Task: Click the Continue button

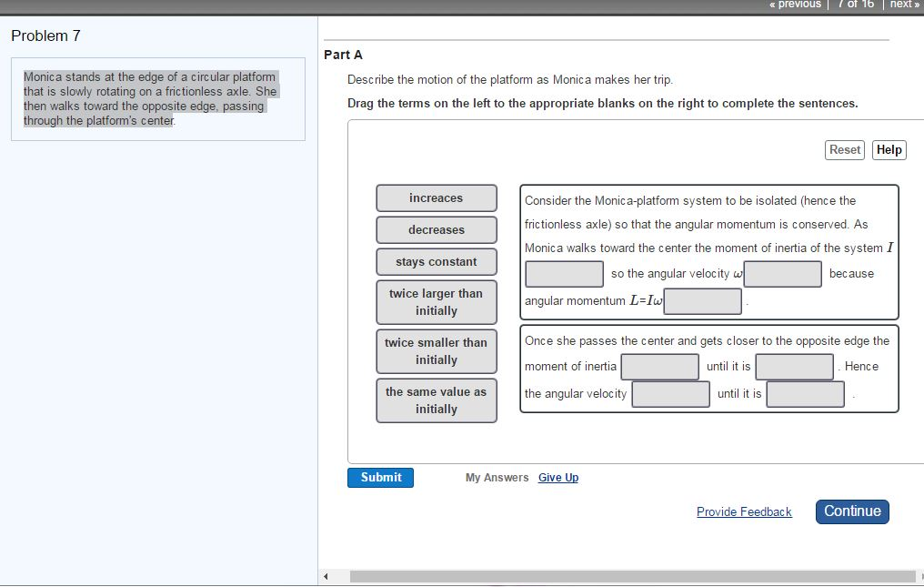Action: 851,511
